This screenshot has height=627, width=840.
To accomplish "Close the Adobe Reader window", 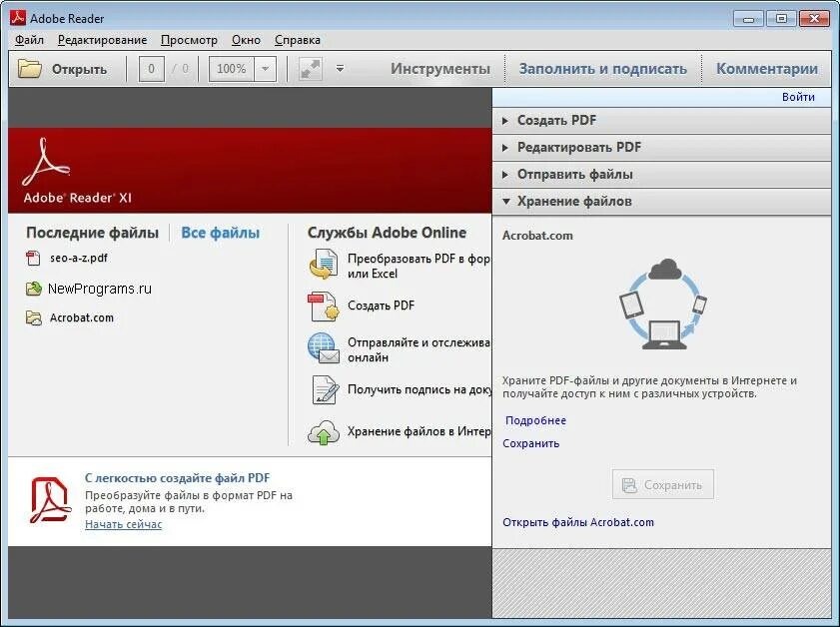I will [x=814, y=19].
